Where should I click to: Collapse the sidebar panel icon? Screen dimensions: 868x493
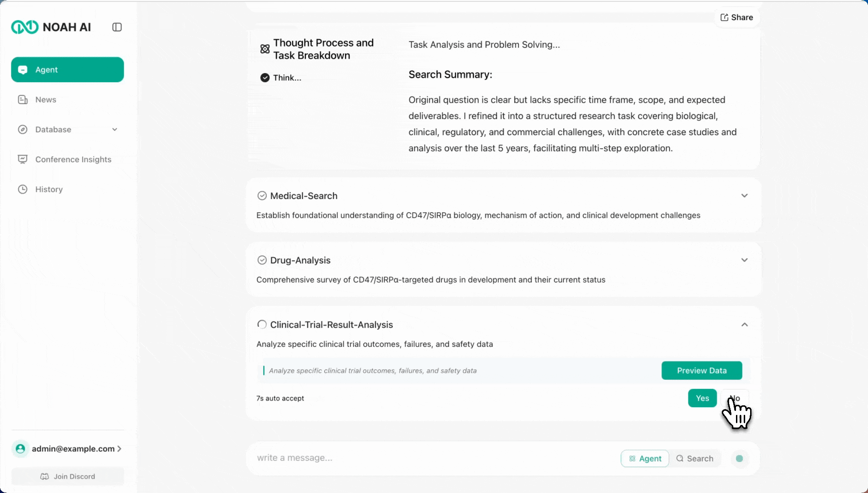117,27
